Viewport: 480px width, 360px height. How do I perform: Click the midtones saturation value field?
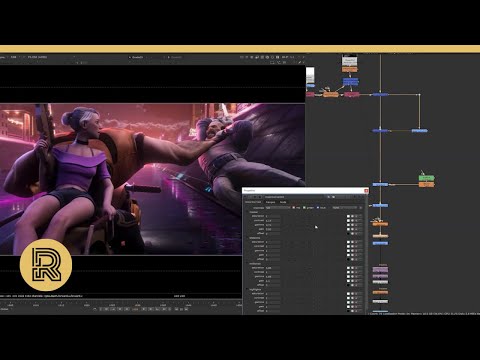point(273,268)
